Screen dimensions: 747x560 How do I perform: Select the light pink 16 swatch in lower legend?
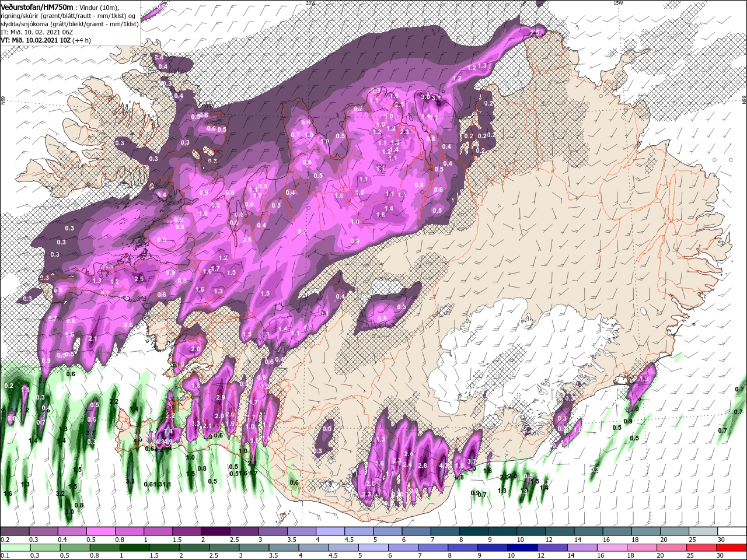611,547
